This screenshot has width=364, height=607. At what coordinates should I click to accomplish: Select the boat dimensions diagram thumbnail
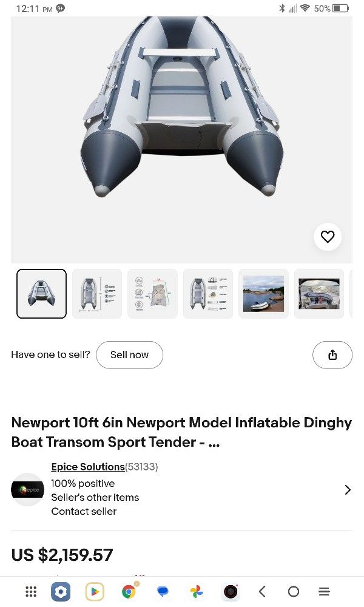[x=96, y=293]
